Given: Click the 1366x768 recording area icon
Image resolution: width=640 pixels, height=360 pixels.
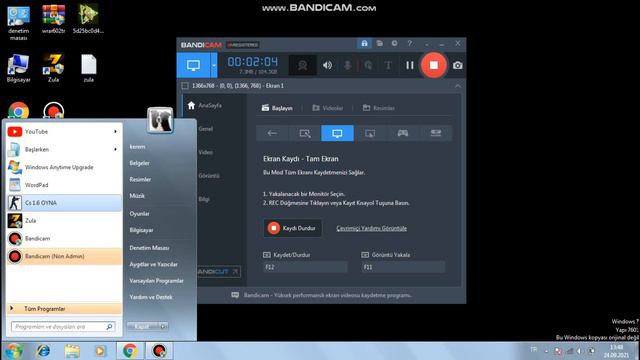Looking at the screenshot, I should point(185,86).
